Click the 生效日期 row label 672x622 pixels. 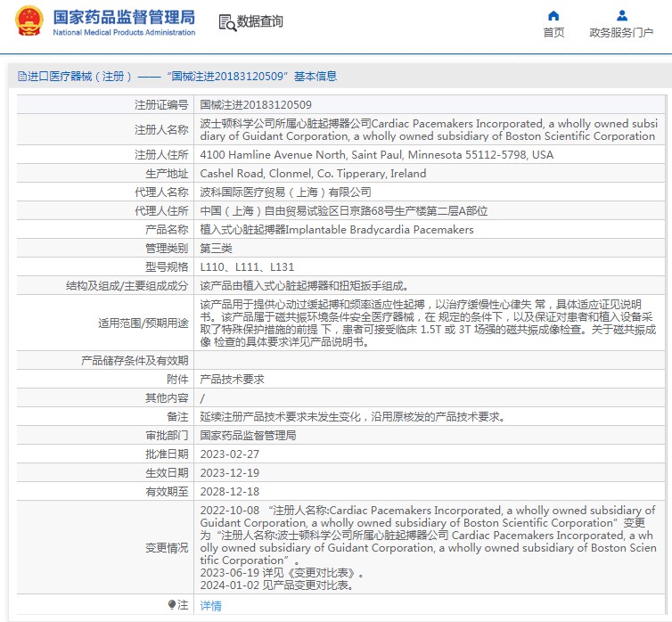point(167,473)
